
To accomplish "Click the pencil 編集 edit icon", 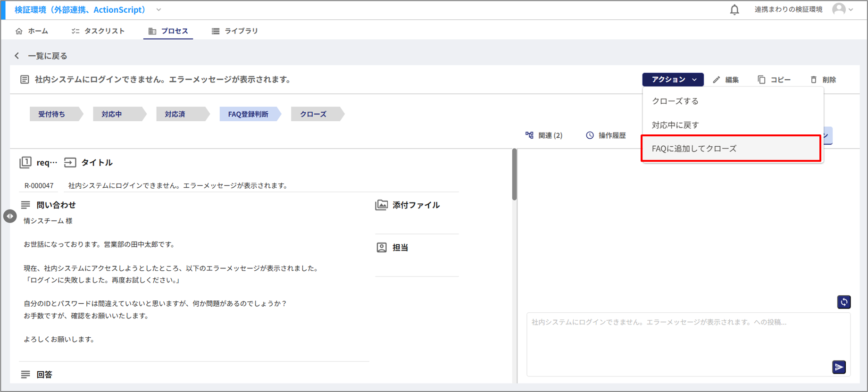I will [717, 80].
